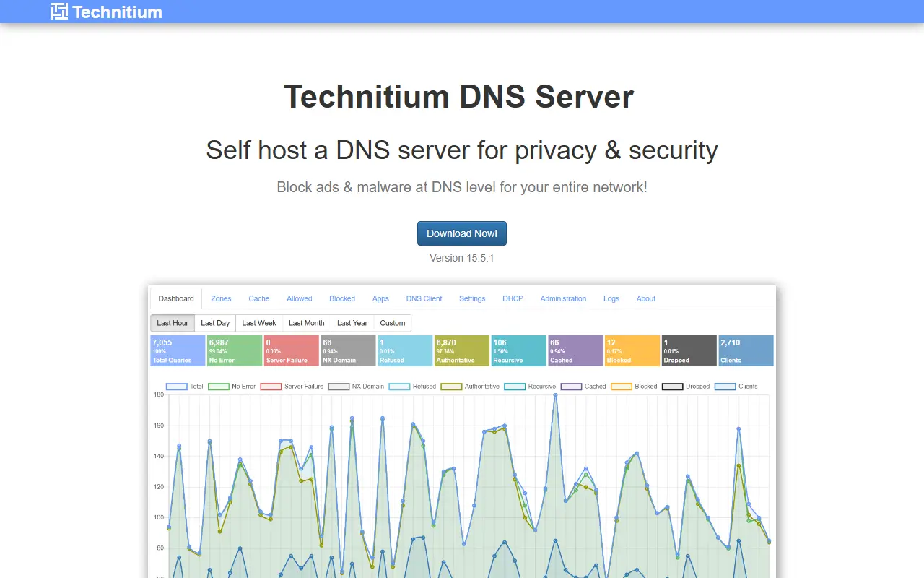Viewport: 924px width, 578px height.
Task: Select the Last Year range button
Action: coord(352,323)
